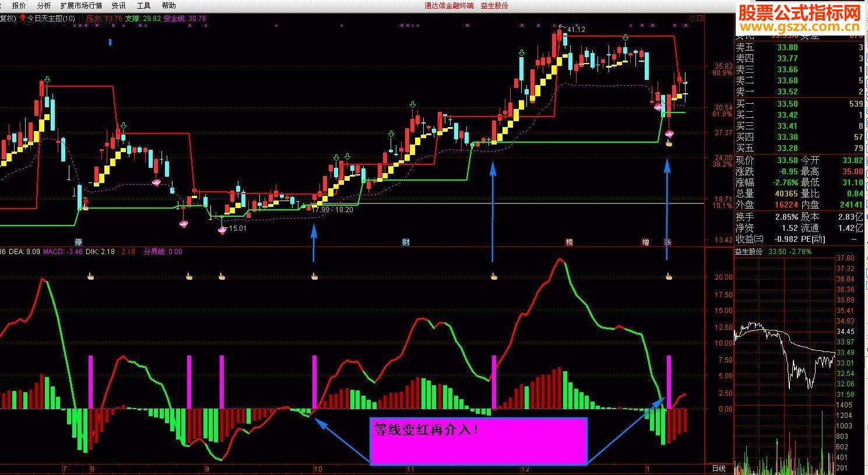Viewport: 868px width, 475px height.
Task: Open the 分析 menu
Action: [44, 5]
